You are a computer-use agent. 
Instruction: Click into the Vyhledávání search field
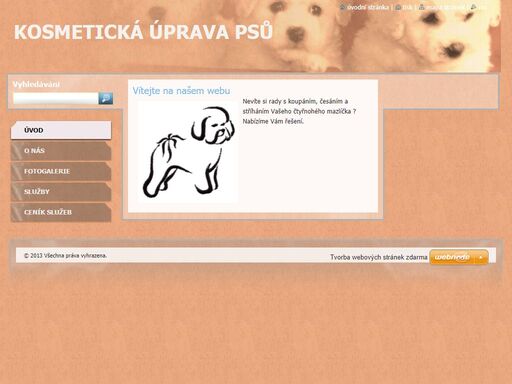[x=56, y=98]
